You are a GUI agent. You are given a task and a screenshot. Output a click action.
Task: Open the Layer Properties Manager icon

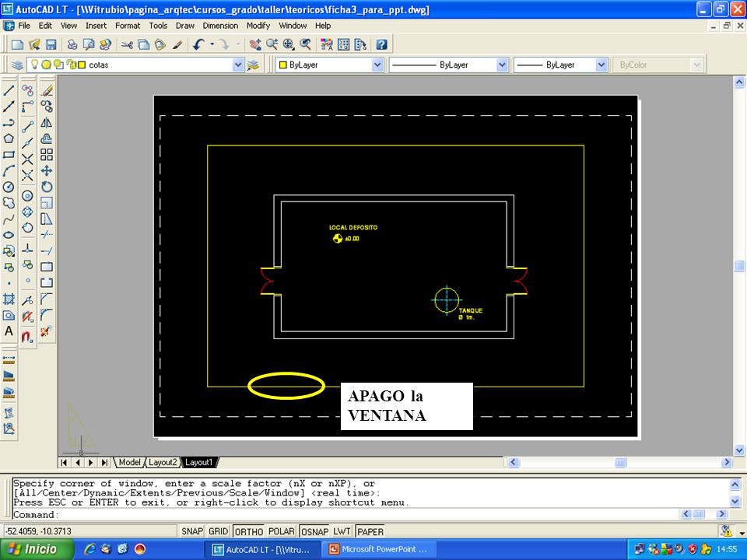coord(17,65)
